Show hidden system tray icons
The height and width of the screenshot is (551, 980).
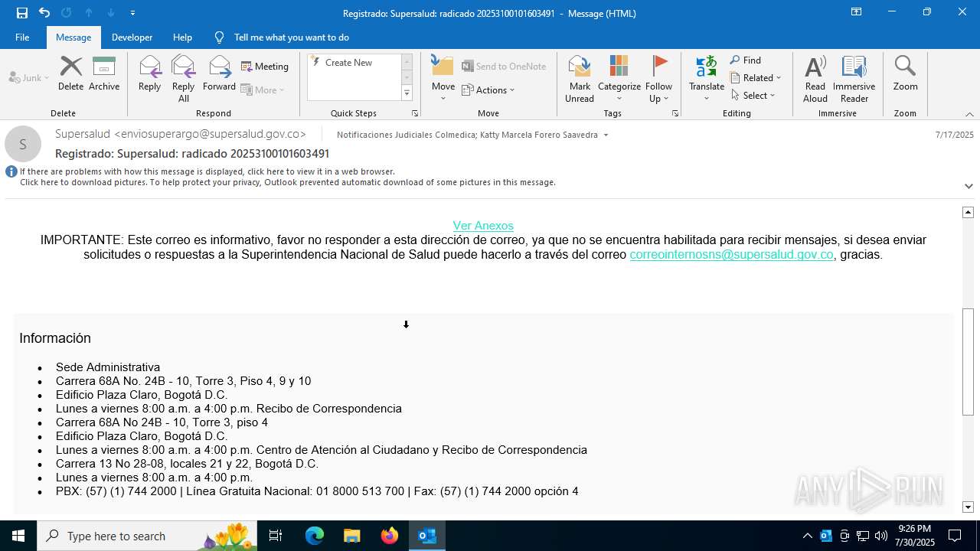(807, 536)
